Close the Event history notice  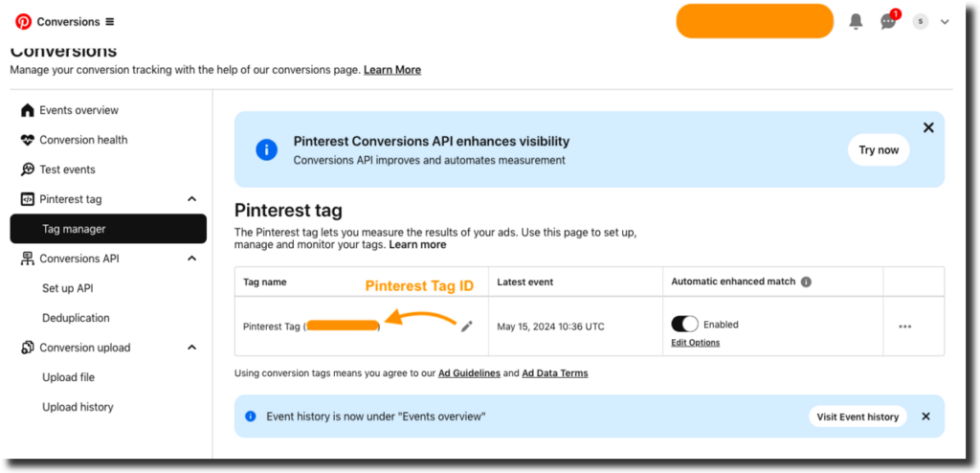click(925, 417)
